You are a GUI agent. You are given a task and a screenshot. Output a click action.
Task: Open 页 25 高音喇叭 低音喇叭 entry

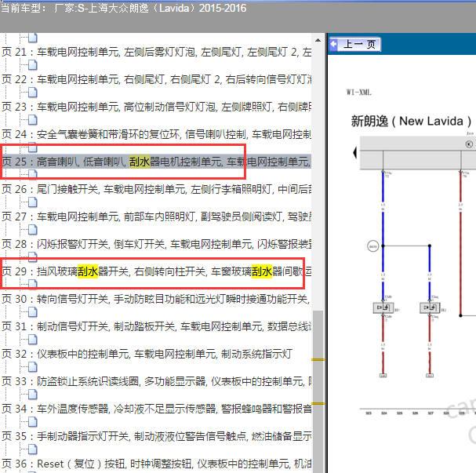coord(156,162)
